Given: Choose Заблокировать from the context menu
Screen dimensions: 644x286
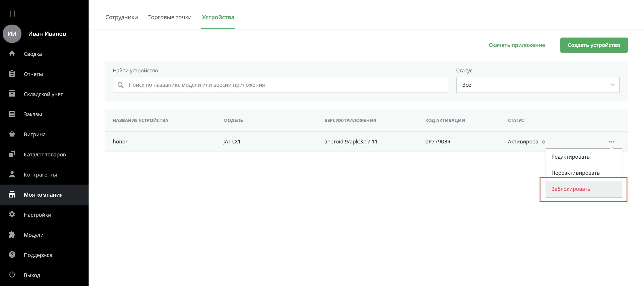Looking at the screenshot, I should [x=583, y=189].
